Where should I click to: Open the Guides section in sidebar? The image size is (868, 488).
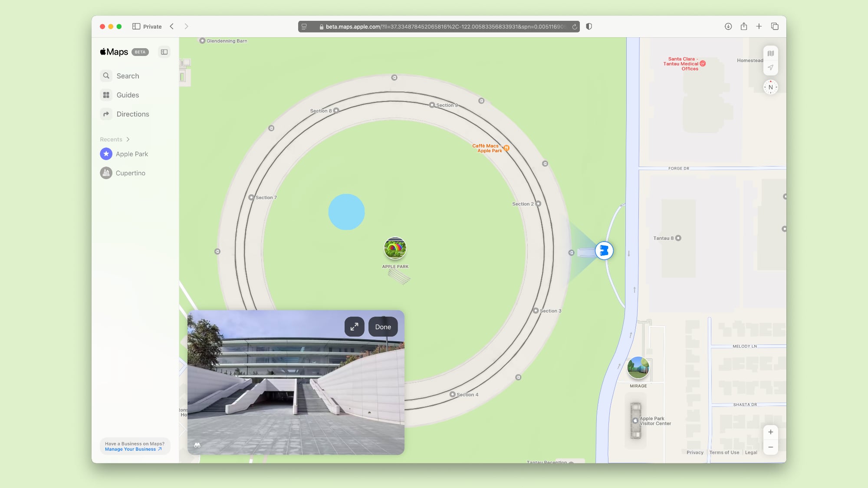pos(128,95)
